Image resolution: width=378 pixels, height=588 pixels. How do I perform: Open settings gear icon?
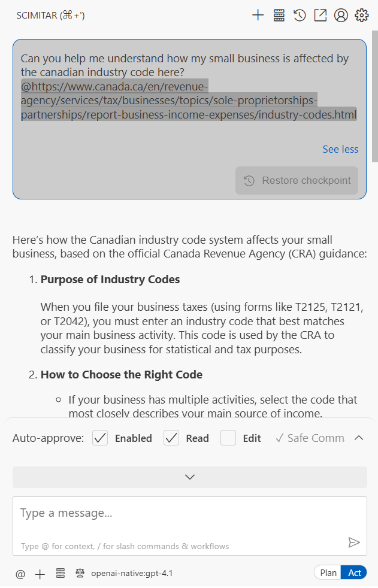[x=362, y=16]
